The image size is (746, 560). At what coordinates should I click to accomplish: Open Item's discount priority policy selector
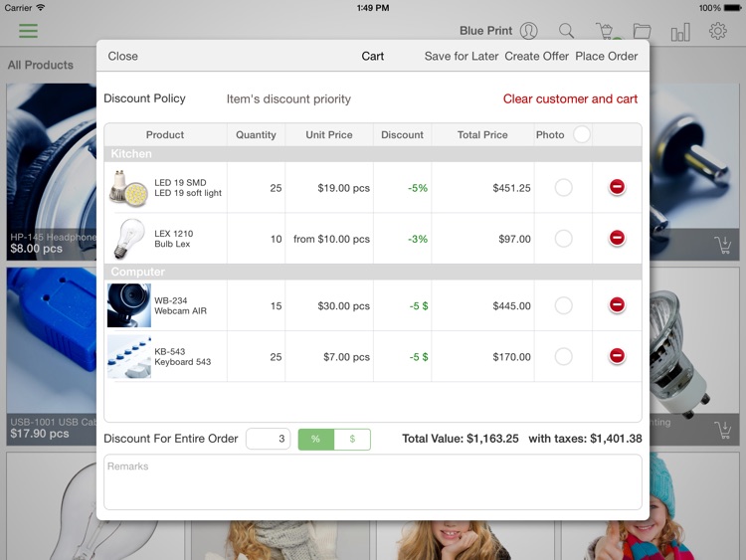point(288,98)
